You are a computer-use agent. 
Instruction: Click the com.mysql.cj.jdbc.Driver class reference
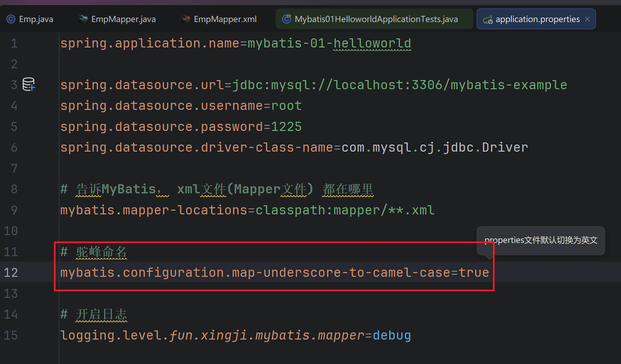(434, 147)
